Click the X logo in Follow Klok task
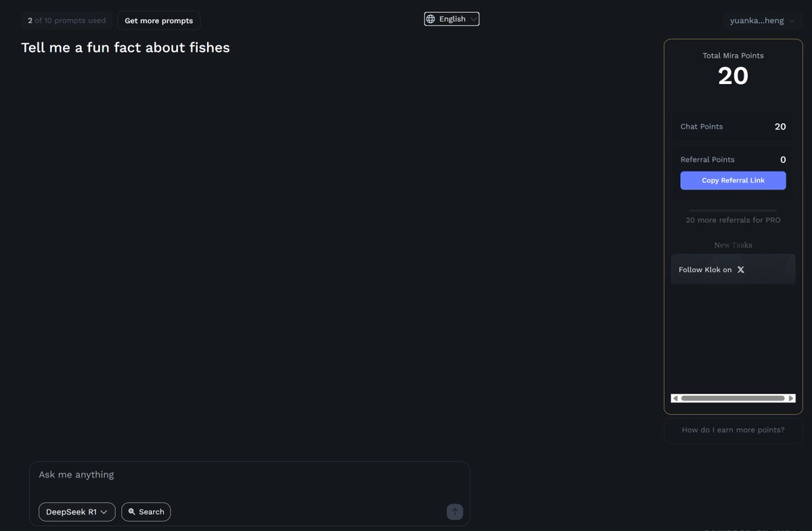The height and width of the screenshot is (531, 812). (740, 270)
